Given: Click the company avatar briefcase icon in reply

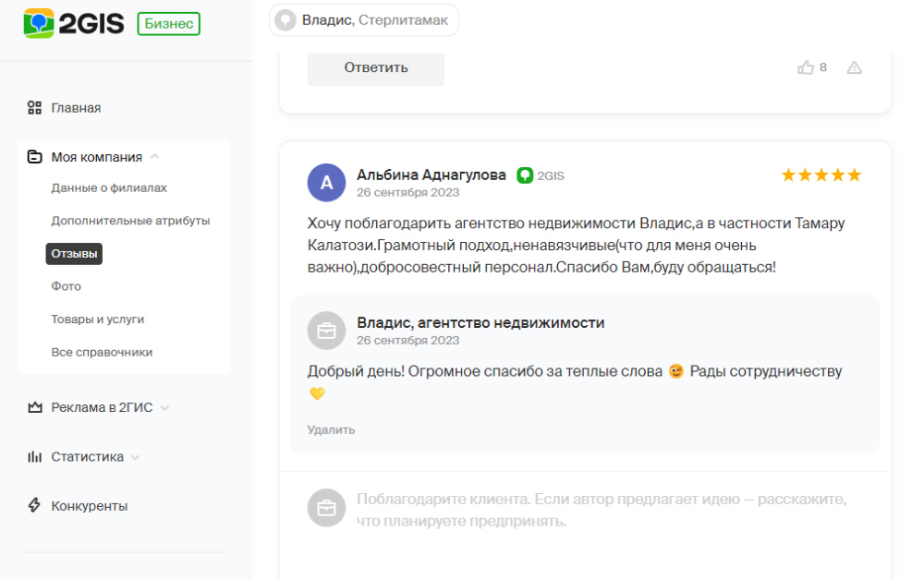Looking at the screenshot, I should (326, 331).
